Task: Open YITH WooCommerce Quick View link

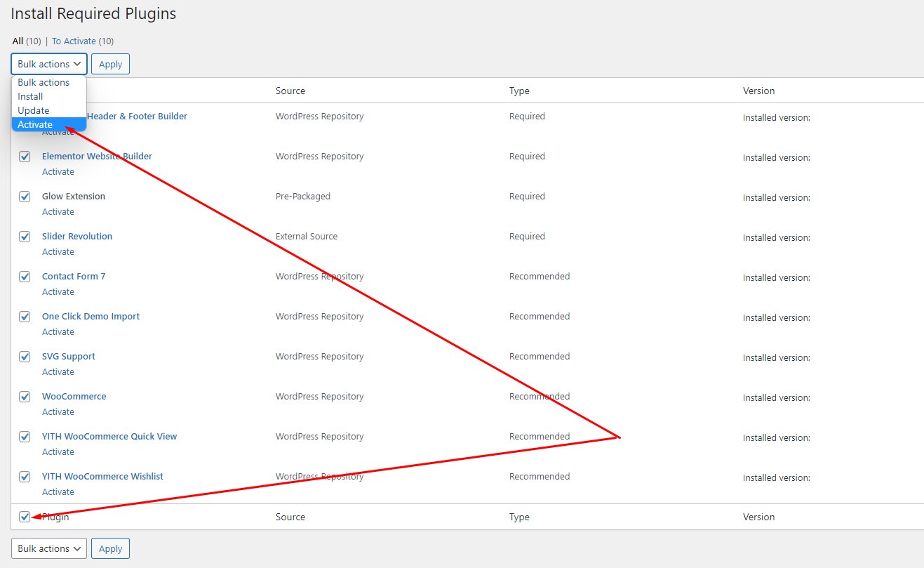Action: [109, 436]
